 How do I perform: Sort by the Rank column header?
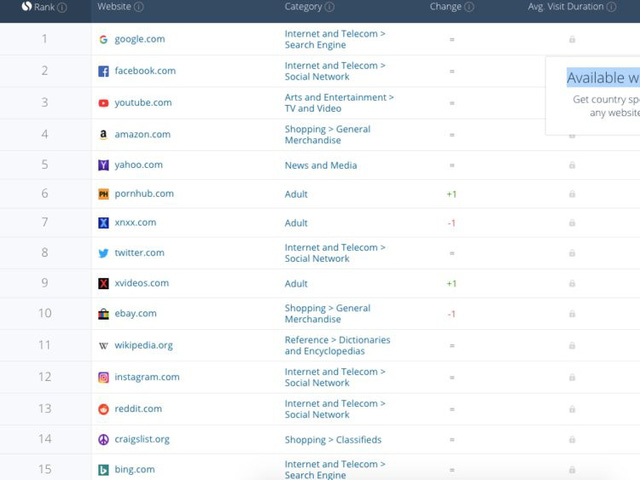click(x=44, y=7)
